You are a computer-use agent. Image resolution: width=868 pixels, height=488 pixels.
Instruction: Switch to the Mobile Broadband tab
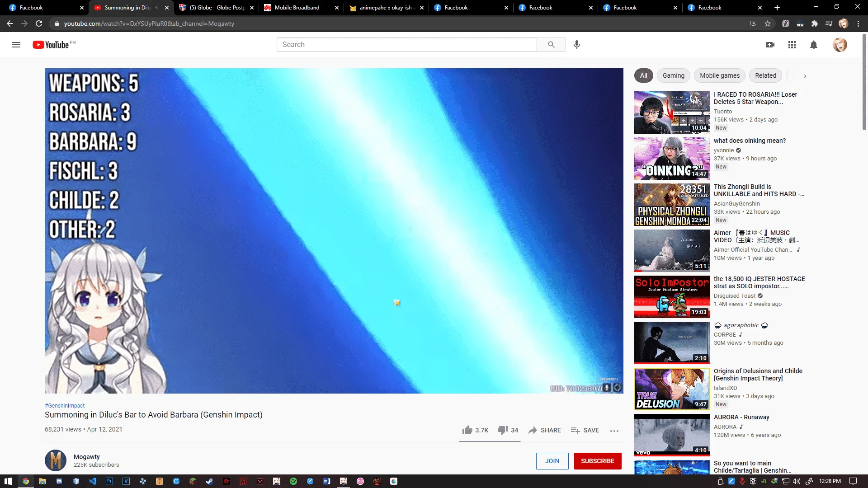302,8
